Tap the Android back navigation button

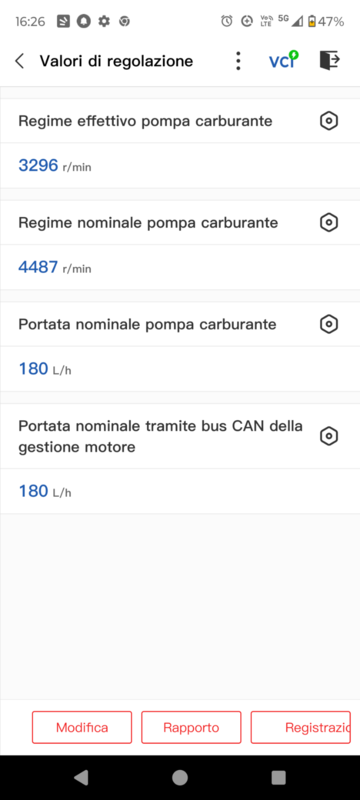(81, 778)
